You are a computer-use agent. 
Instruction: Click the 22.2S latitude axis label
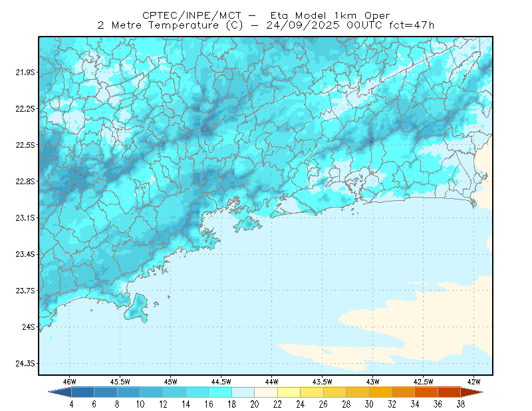(25, 108)
